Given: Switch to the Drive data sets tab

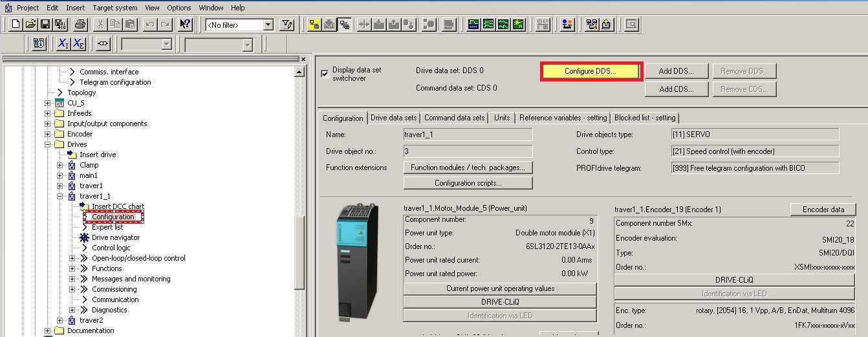Looking at the screenshot, I should pos(393,118).
